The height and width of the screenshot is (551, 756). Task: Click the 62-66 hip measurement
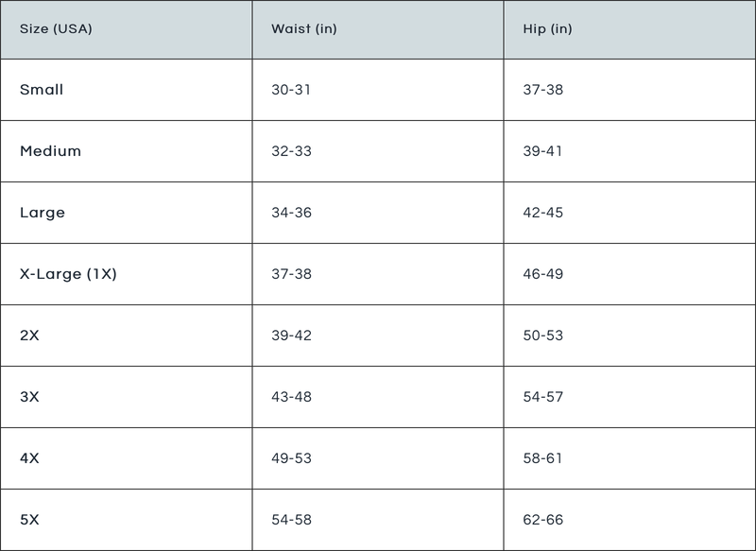542,520
